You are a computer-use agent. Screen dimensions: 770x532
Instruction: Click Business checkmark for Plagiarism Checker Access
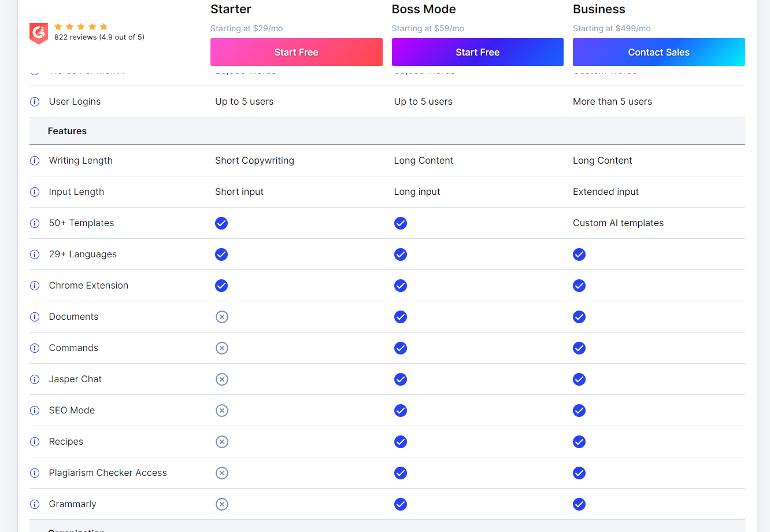tap(579, 473)
